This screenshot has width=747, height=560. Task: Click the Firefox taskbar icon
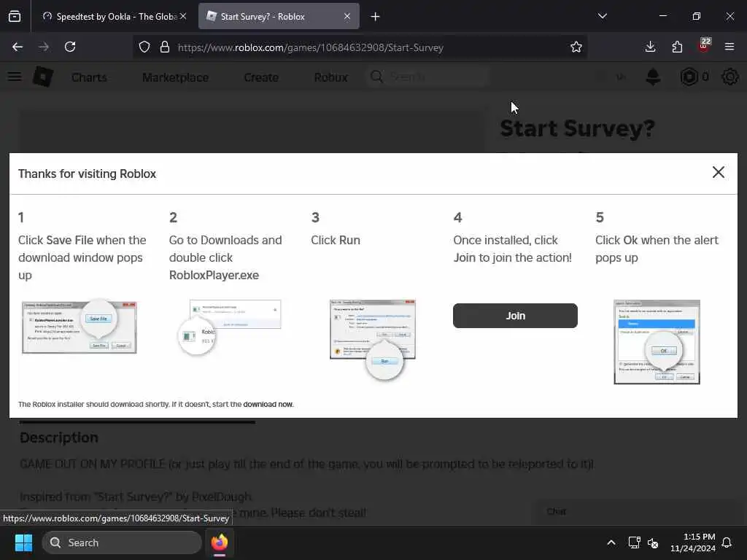[x=220, y=542]
